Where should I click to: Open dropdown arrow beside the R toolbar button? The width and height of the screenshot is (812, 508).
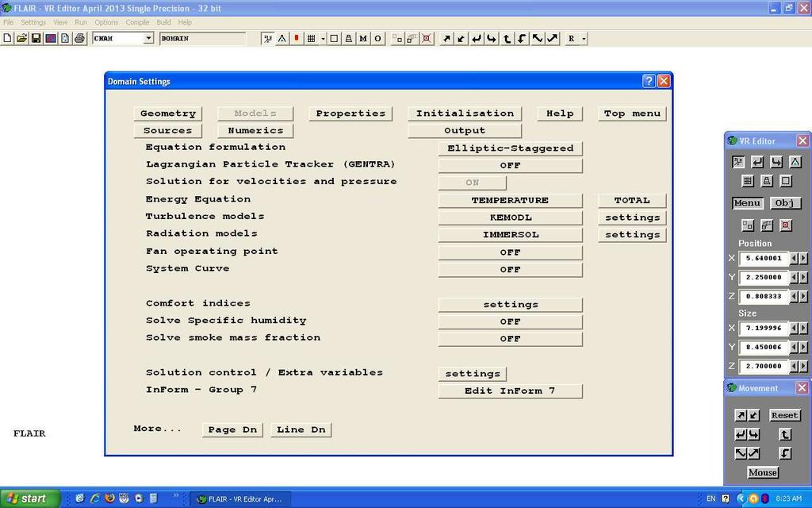(584, 38)
